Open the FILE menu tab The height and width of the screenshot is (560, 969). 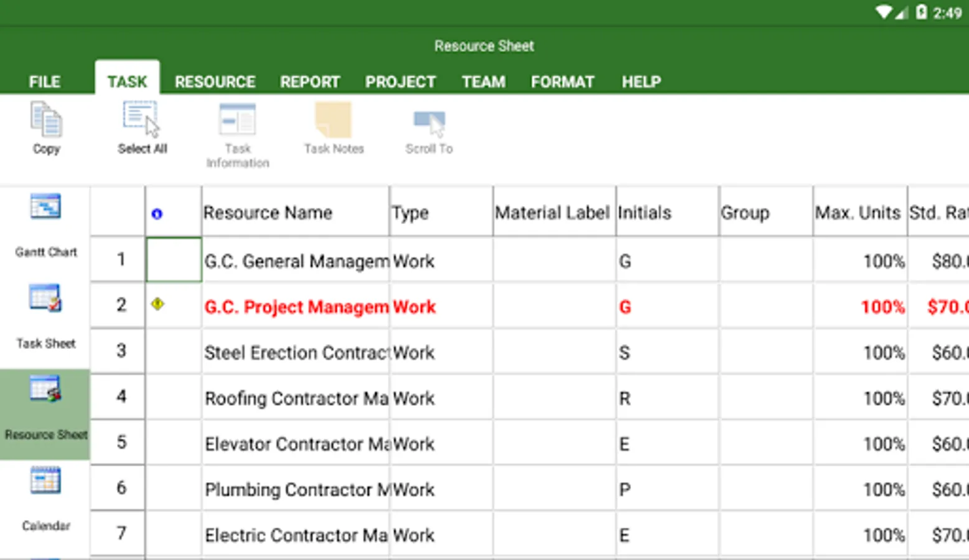(x=45, y=82)
